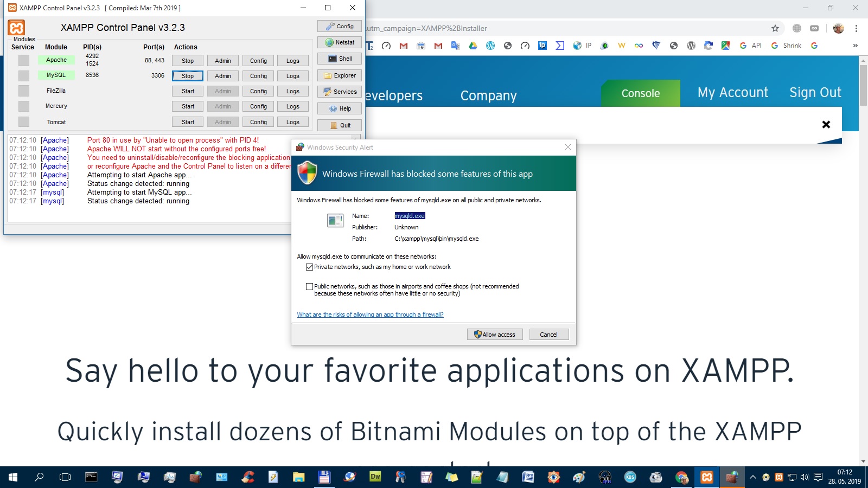Open the Chrome three-dot menu
This screenshot has width=868, height=488.
(856, 28)
